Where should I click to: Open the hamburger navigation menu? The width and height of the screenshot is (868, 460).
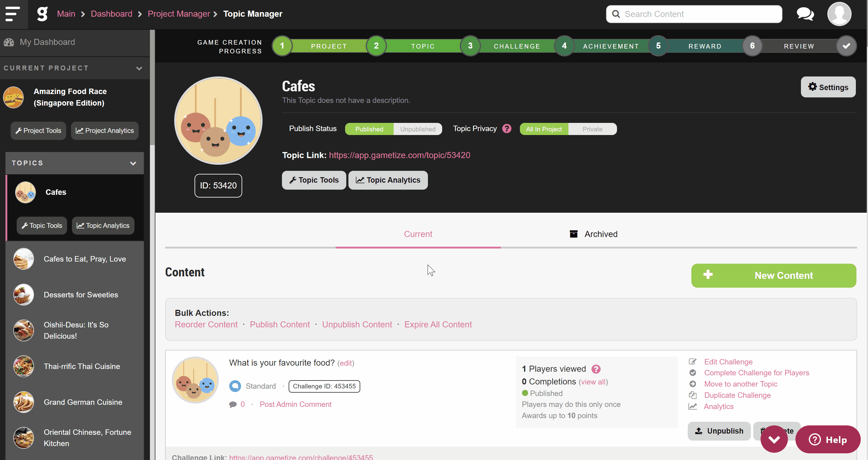point(12,14)
